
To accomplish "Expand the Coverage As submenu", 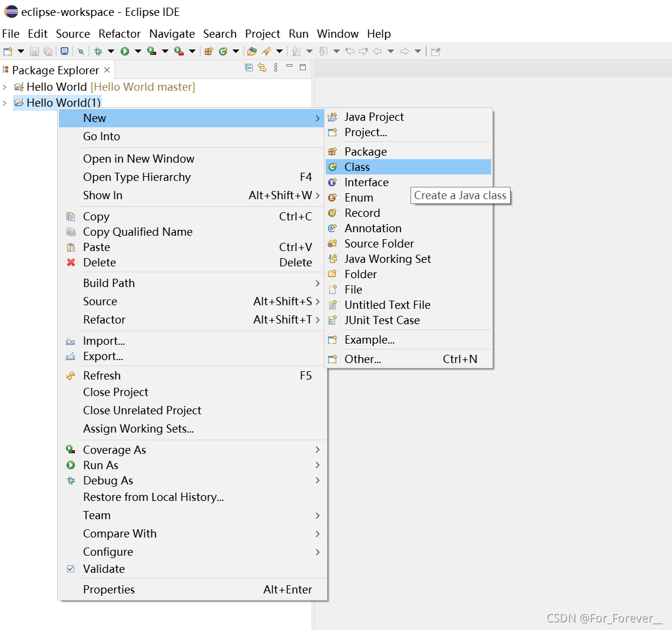I will pos(192,450).
